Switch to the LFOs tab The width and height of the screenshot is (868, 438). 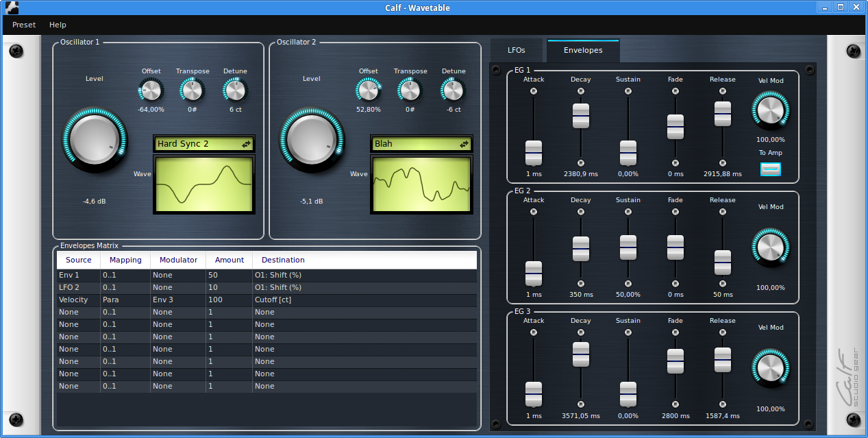click(x=517, y=50)
